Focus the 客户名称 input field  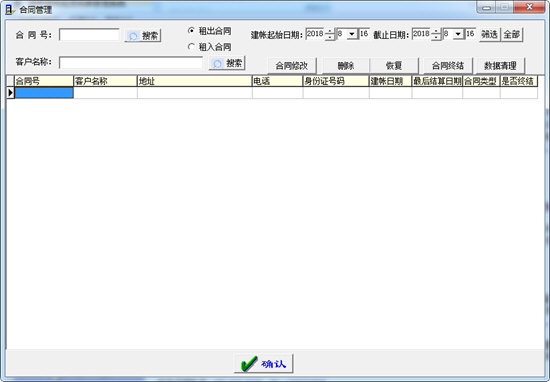[x=131, y=63]
